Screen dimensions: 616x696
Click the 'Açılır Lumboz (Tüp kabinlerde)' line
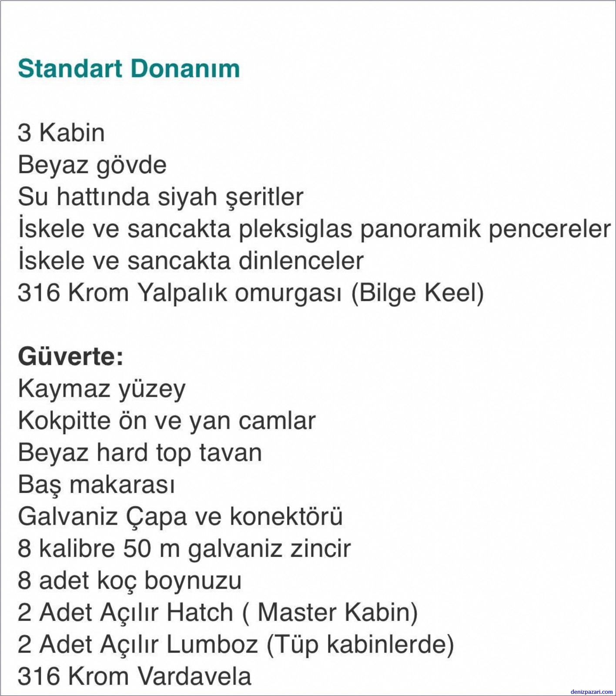(236, 645)
